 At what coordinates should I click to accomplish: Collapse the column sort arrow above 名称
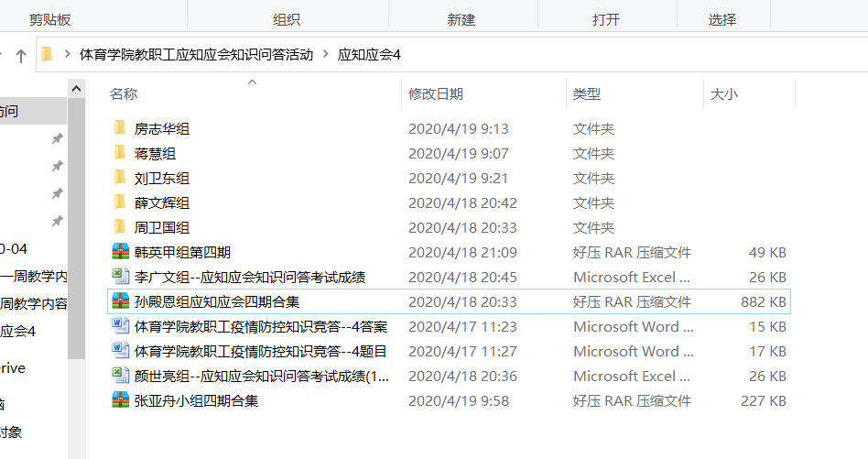(253, 82)
